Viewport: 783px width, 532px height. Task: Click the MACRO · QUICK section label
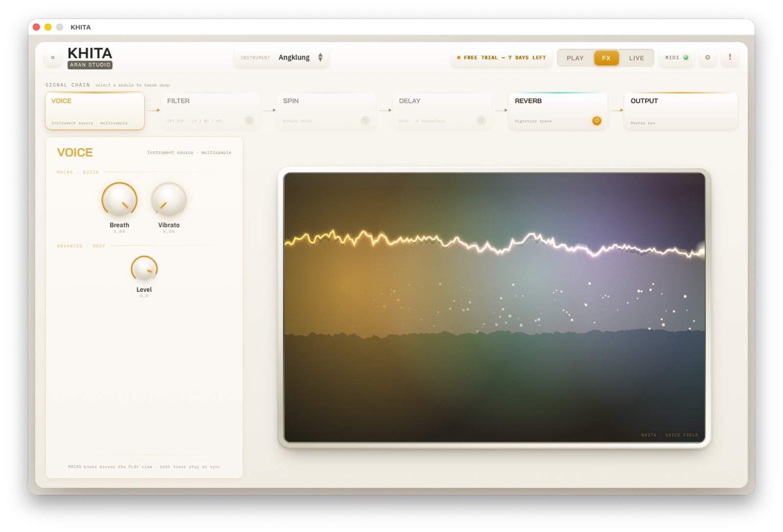78,172
